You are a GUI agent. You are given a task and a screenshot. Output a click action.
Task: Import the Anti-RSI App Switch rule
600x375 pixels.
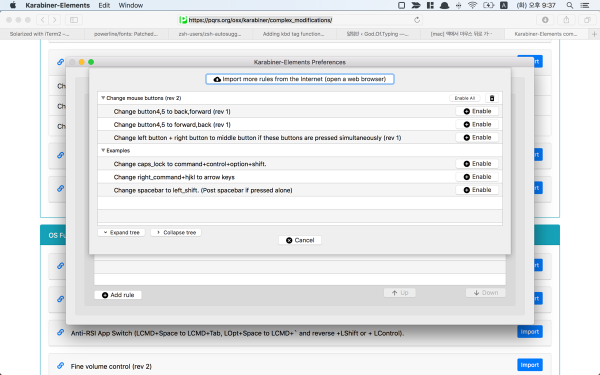pos(530,332)
